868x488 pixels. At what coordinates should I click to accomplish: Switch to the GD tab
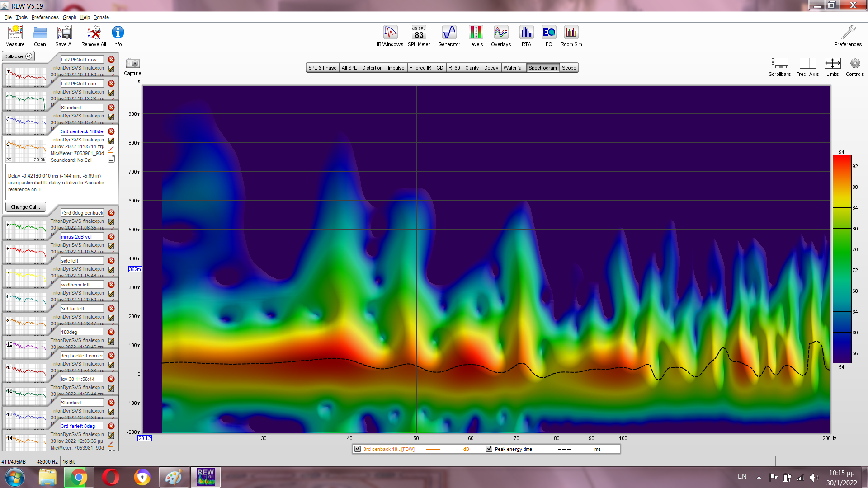[x=439, y=68]
